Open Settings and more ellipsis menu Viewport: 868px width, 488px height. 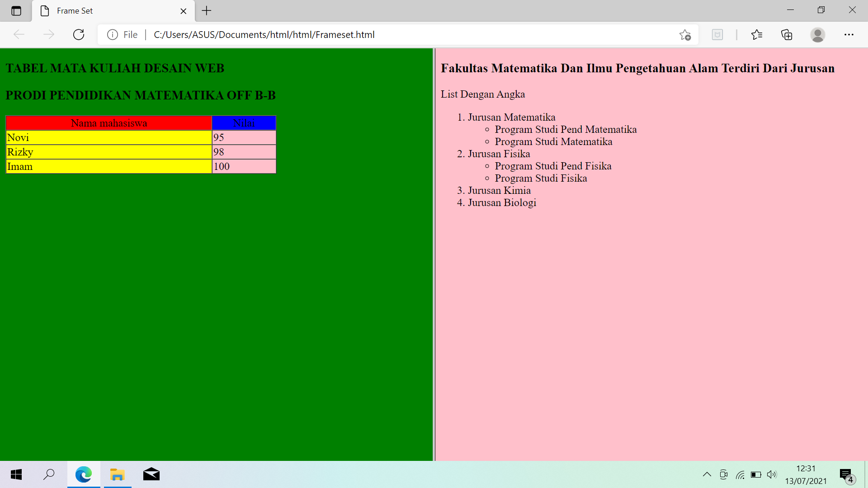click(x=849, y=35)
